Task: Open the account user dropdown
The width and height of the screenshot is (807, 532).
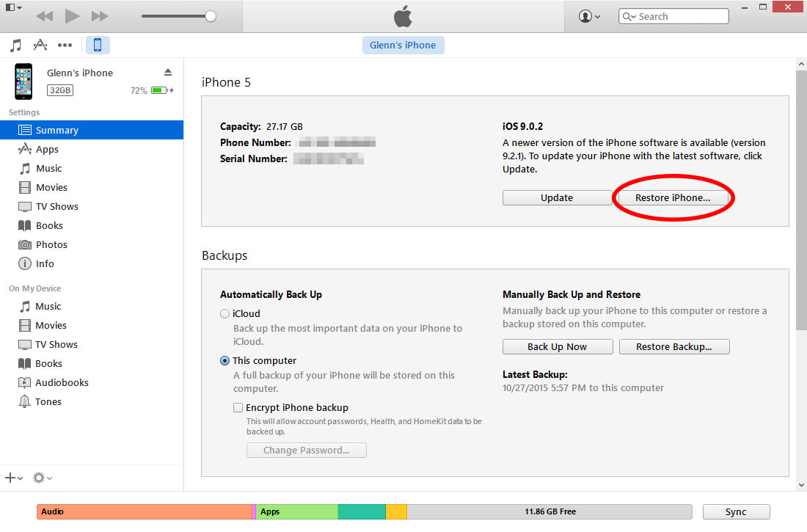Action: [x=589, y=16]
